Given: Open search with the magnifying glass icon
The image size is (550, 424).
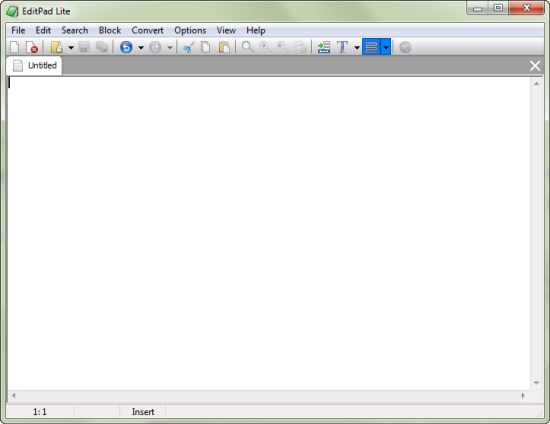Looking at the screenshot, I should (x=248, y=47).
